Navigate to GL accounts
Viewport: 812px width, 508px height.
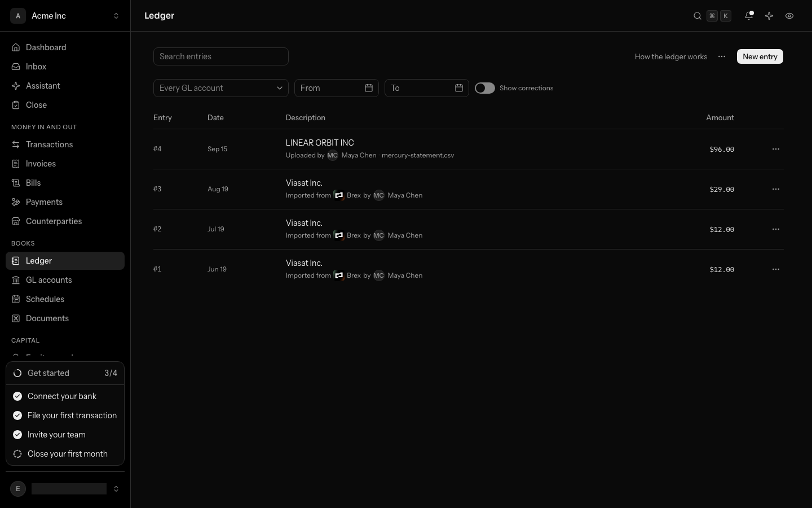[x=65, y=280]
